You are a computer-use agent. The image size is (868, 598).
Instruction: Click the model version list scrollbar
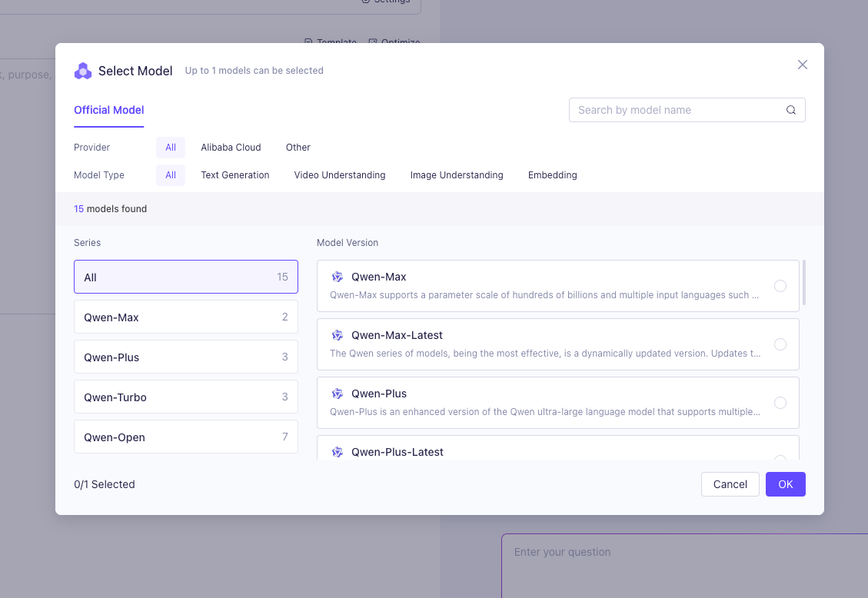[803, 283]
